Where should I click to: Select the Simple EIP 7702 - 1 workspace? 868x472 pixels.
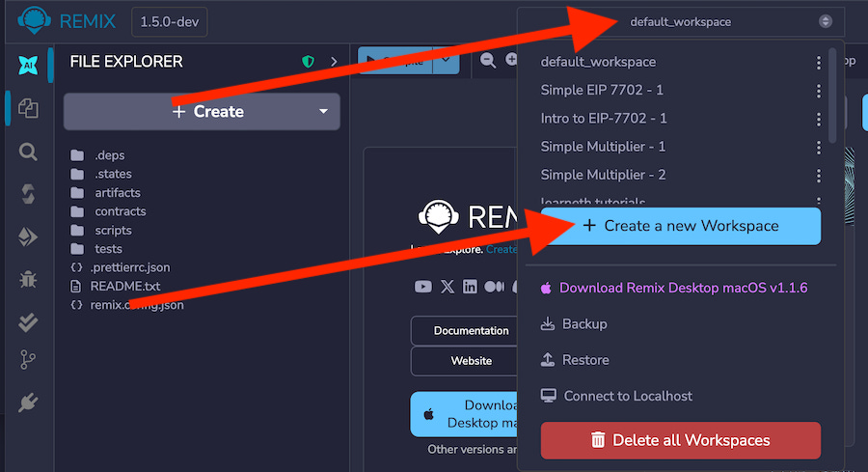(x=602, y=90)
